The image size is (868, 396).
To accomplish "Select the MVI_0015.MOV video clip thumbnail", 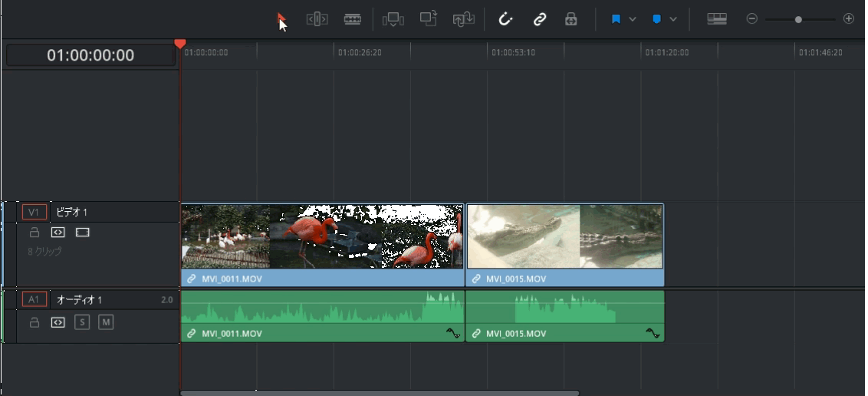I will 565,236.
